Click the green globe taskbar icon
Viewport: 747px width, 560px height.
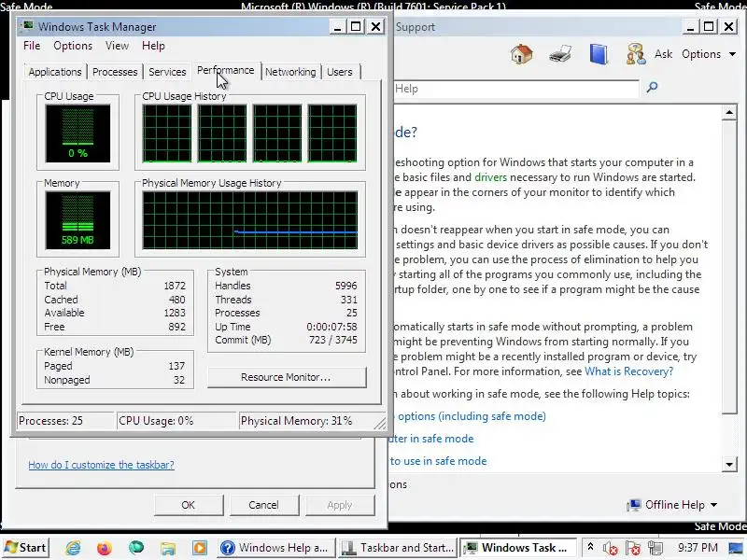(136, 548)
